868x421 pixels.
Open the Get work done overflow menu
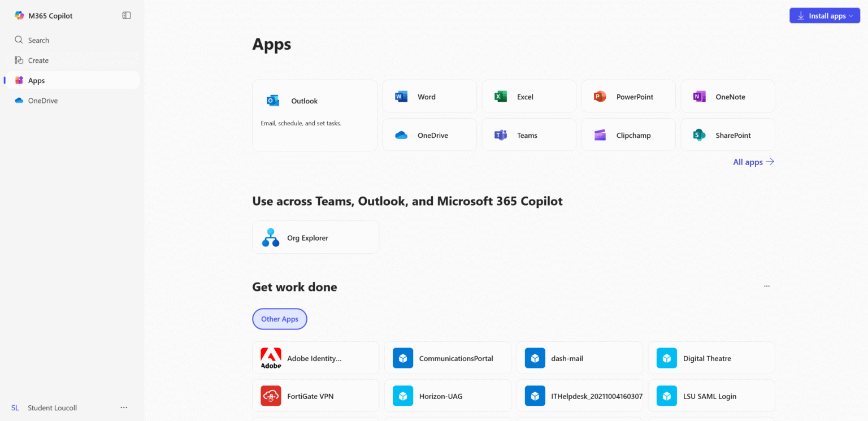pyautogui.click(x=766, y=287)
